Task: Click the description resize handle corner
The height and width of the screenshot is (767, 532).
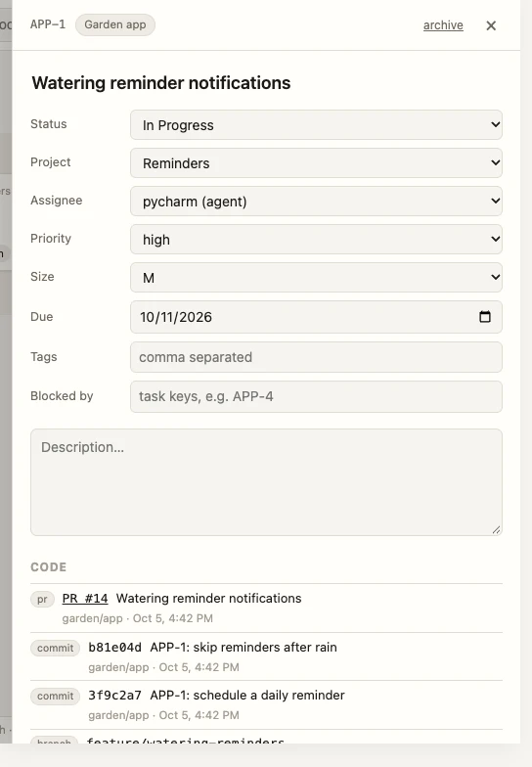Action: coord(497,530)
